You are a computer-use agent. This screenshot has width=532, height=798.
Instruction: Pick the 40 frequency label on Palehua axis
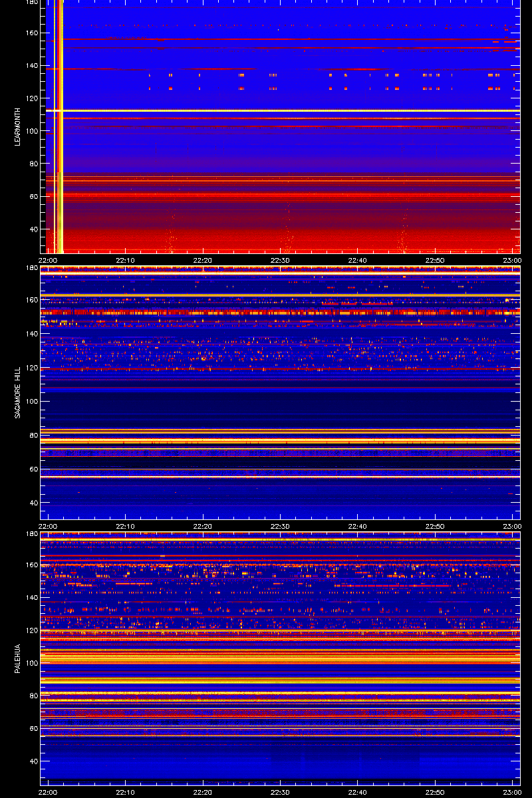pos(35,761)
